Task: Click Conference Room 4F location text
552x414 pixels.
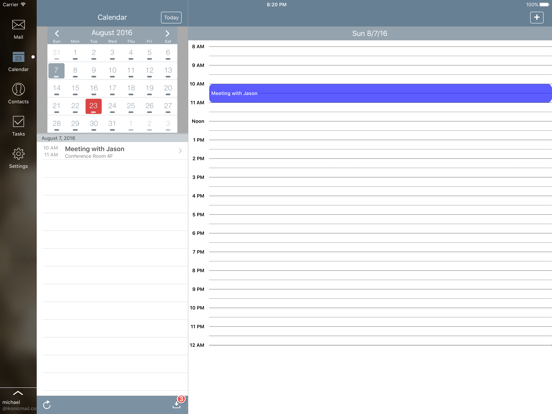Action: point(89,156)
